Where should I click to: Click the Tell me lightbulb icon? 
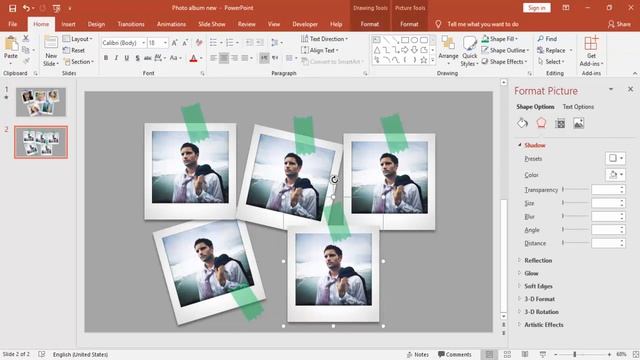438,24
